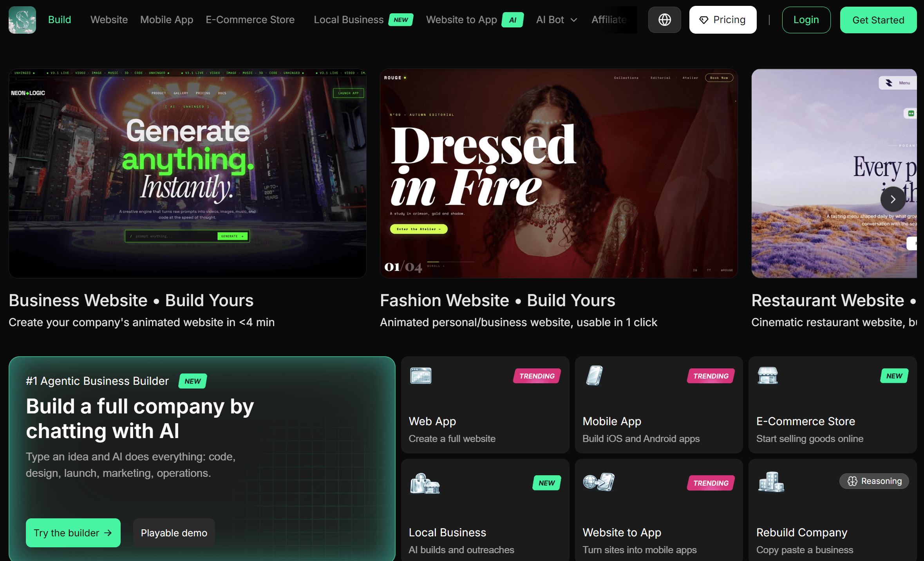This screenshot has height=561, width=924.
Task: Click the Local Business shop icon
Action: click(425, 483)
